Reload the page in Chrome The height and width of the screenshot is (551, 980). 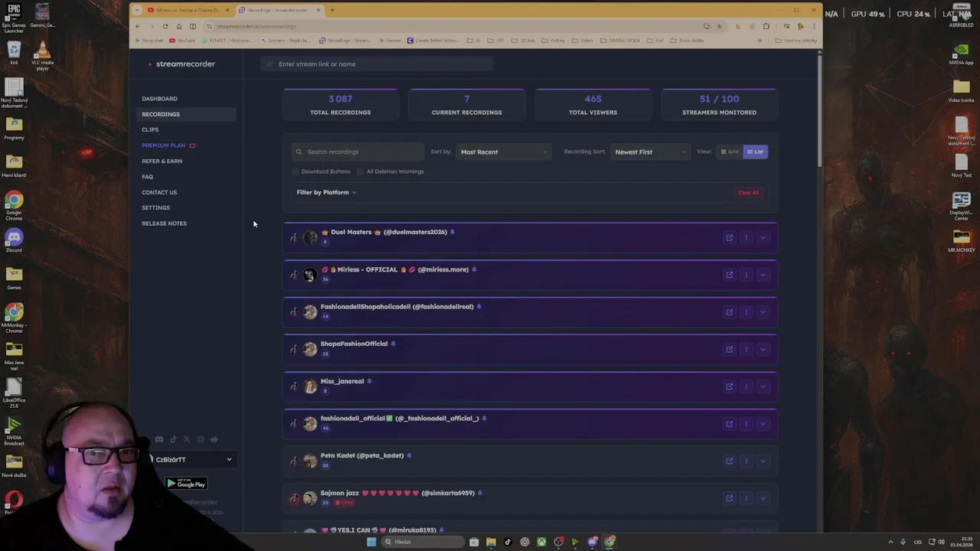coord(165,26)
